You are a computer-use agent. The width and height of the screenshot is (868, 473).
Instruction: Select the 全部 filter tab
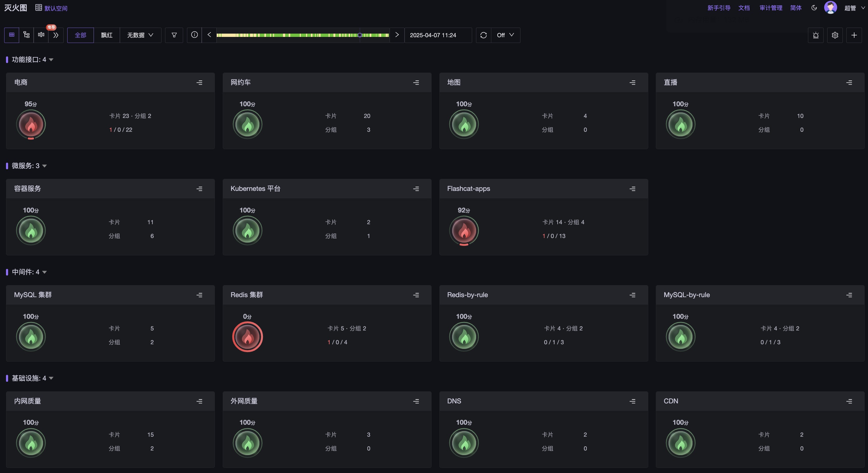[x=80, y=35]
